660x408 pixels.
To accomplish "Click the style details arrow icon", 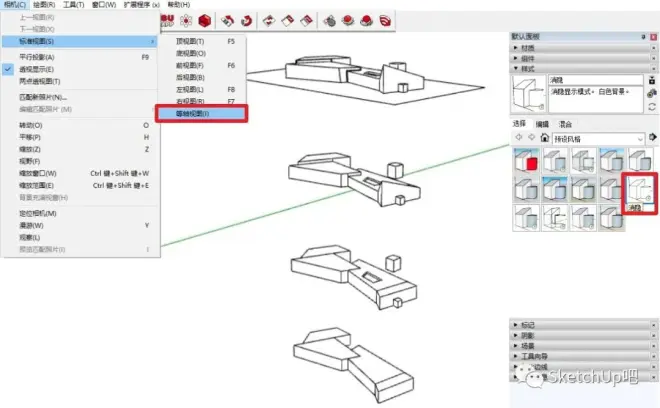I will tap(652, 137).
